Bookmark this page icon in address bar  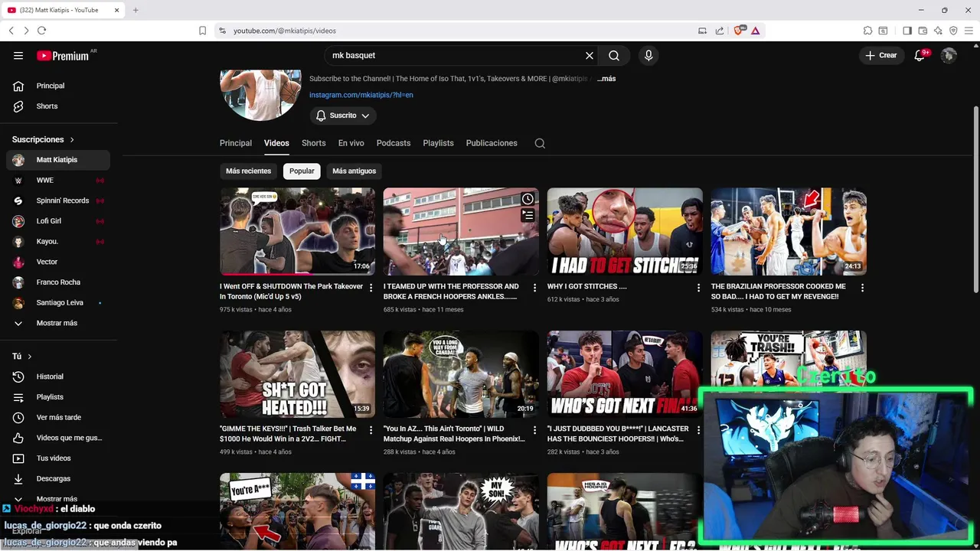point(202,31)
